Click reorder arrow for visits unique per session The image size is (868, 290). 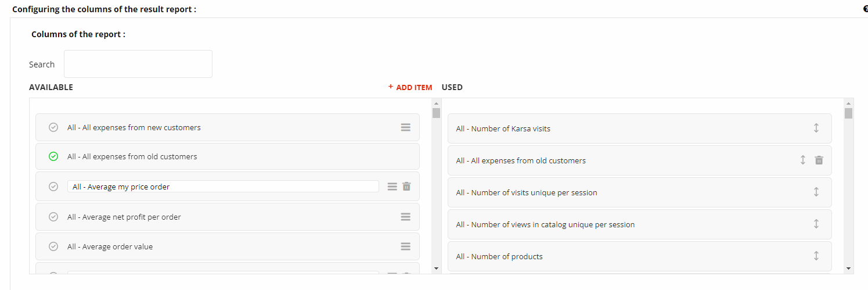816,192
